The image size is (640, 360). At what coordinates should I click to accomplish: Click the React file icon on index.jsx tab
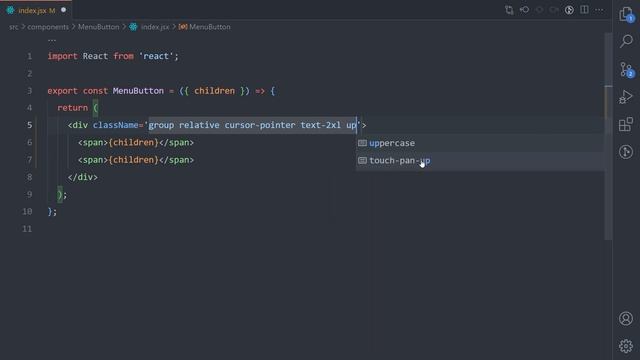(10, 10)
